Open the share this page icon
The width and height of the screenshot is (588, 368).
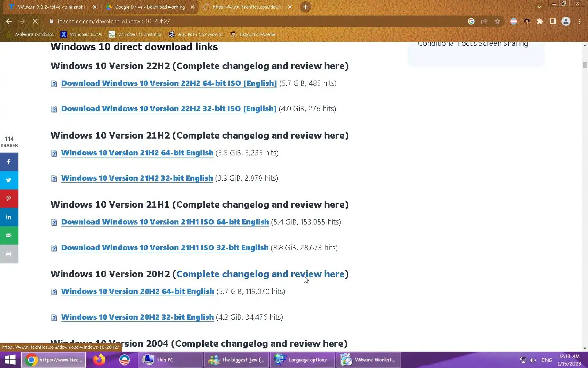click(x=484, y=21)
